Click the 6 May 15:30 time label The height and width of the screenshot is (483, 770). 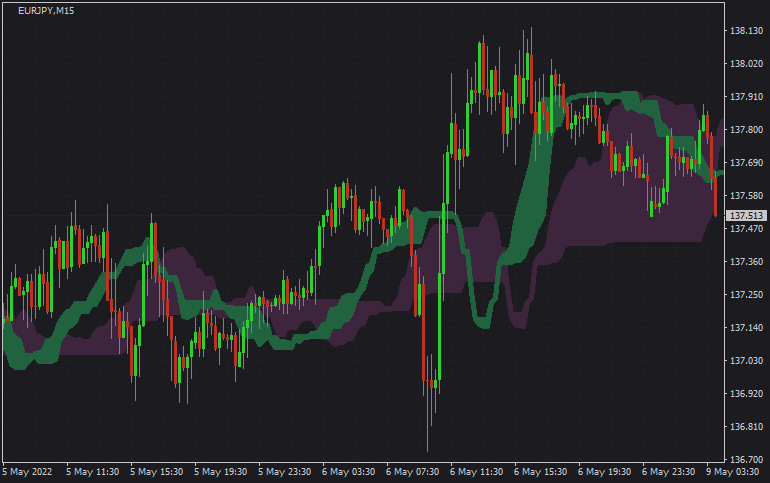[540, 472]
